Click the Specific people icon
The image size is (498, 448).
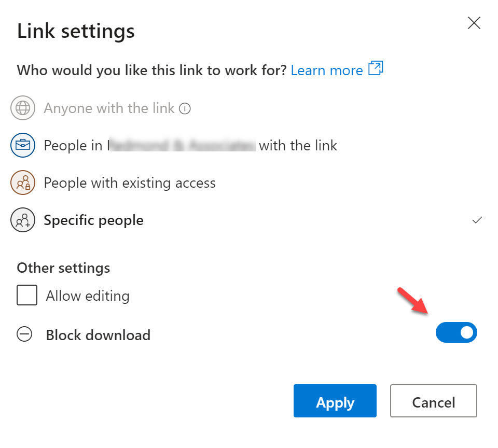pyautogui.click(x=23, y=220)
